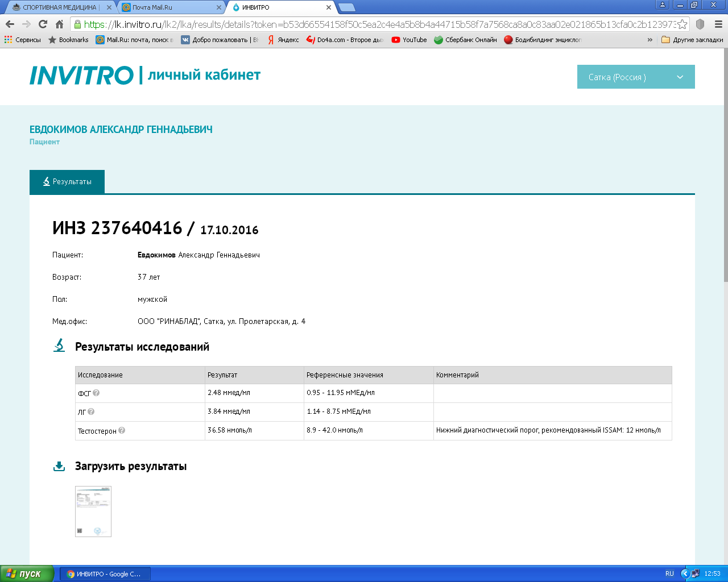
Task: Click the INVITRO logo
Action: click(81, 75)
